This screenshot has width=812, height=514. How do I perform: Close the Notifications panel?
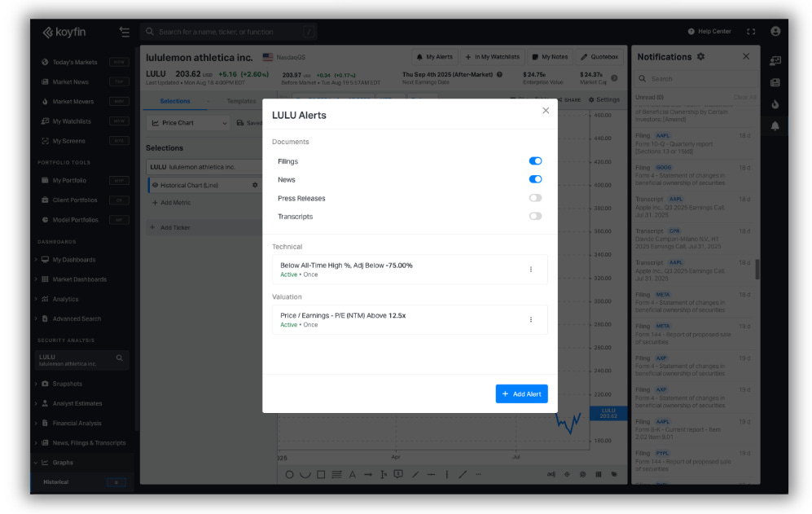coord(746,56)
